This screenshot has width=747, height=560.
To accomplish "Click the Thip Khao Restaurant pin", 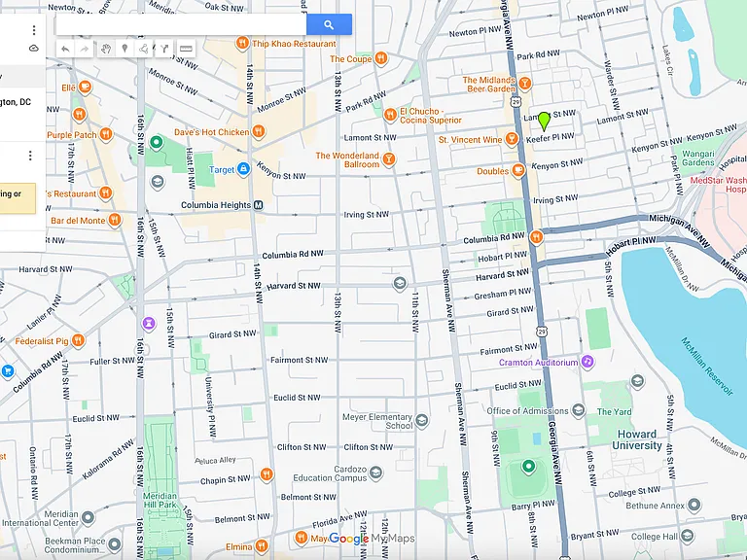I will tap(242, 44).
